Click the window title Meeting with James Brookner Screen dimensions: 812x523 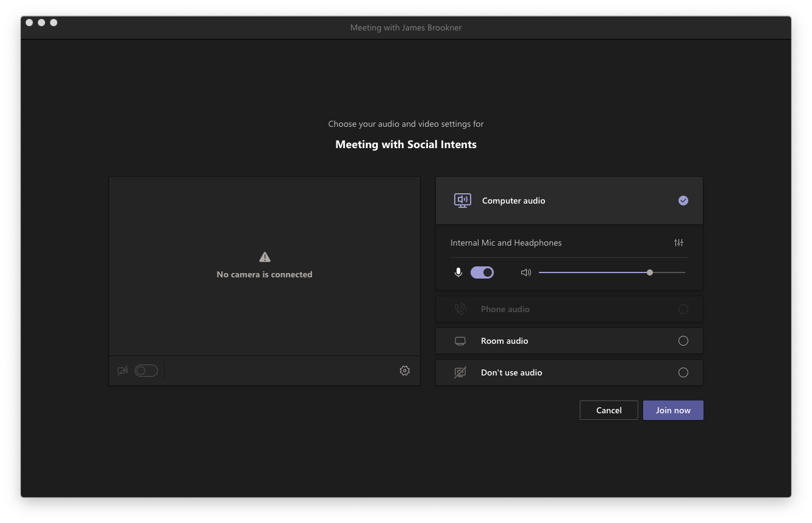[x=406, y=27]
